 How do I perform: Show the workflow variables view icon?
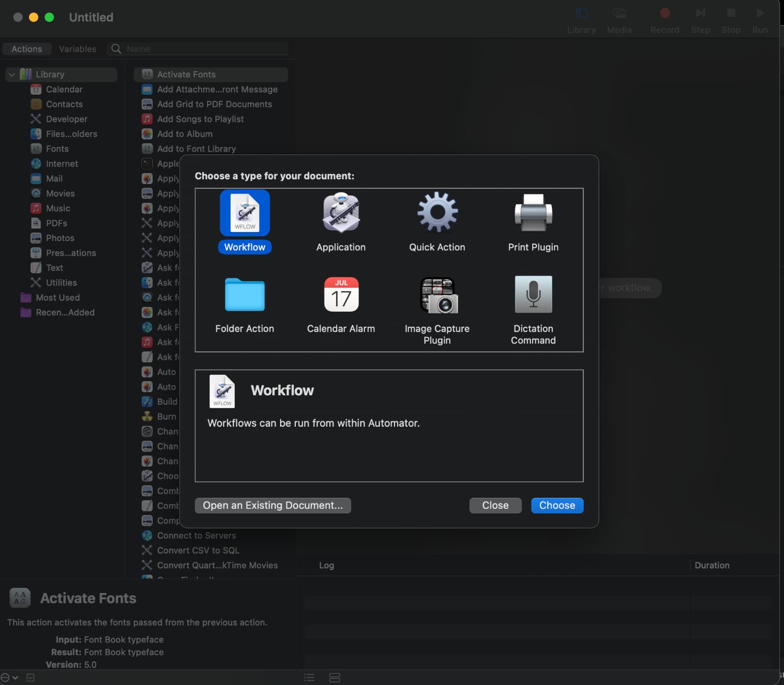click(x=335, y=678)
